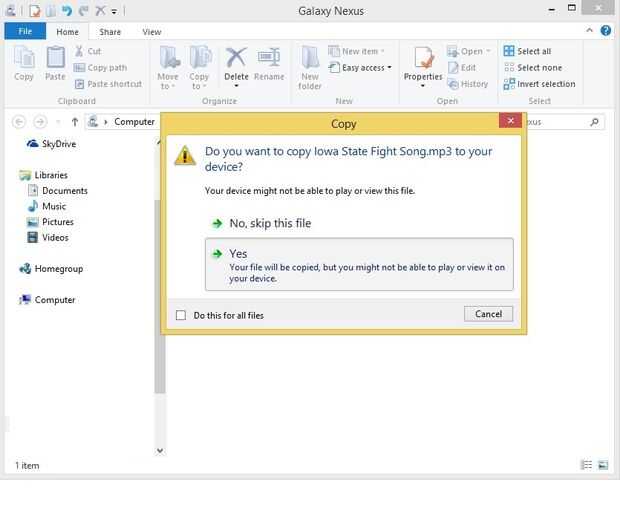
Task: Click the Forward navigation arrow
Action: [40, 122]
